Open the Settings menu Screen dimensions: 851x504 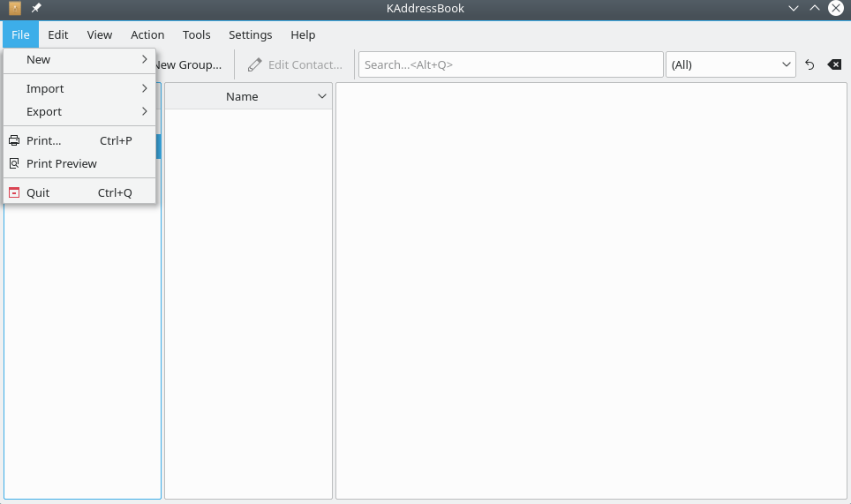pyautogui.click(x=250, y=34)
